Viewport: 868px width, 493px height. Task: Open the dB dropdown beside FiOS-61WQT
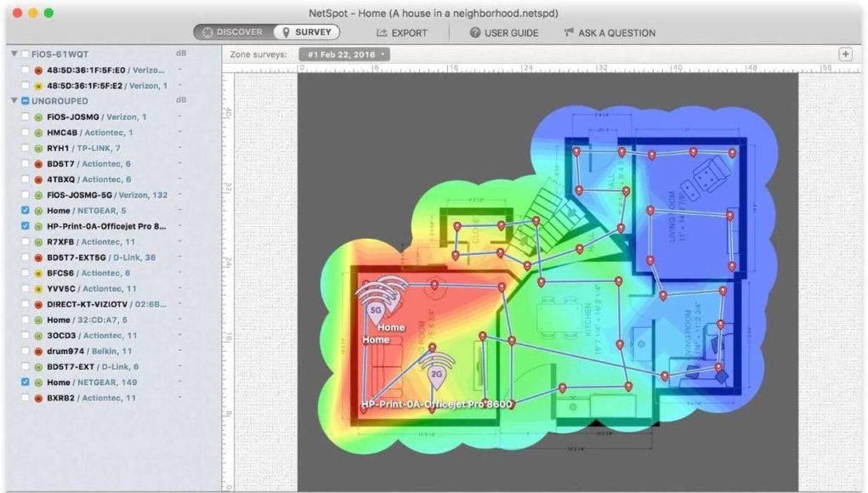(181, 54)
